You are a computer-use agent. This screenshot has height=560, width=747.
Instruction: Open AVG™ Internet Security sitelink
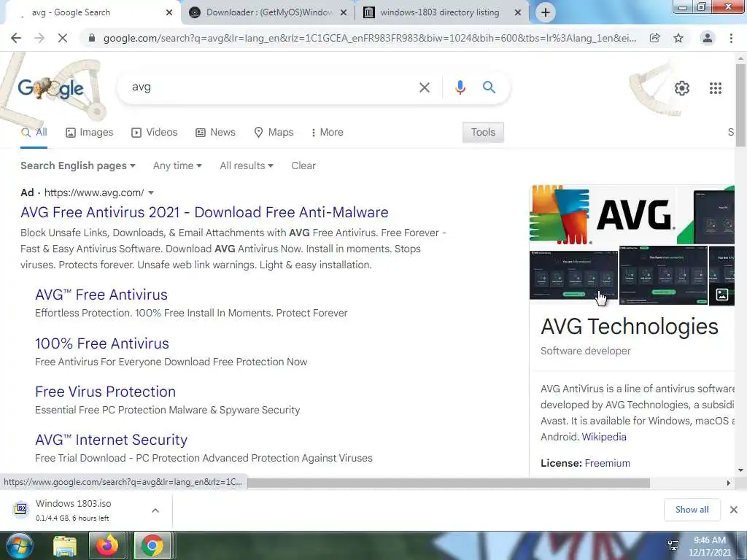(x=111, y=440)
